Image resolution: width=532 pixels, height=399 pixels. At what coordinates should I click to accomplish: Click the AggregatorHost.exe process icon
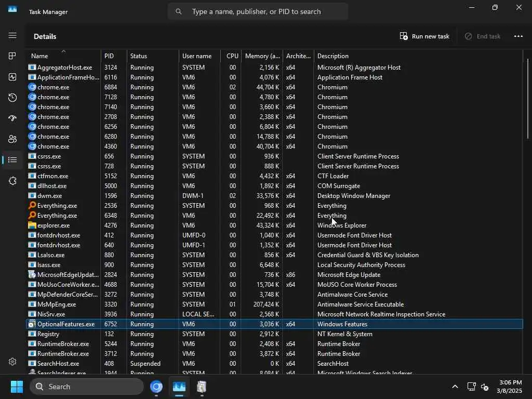(32, 67)
